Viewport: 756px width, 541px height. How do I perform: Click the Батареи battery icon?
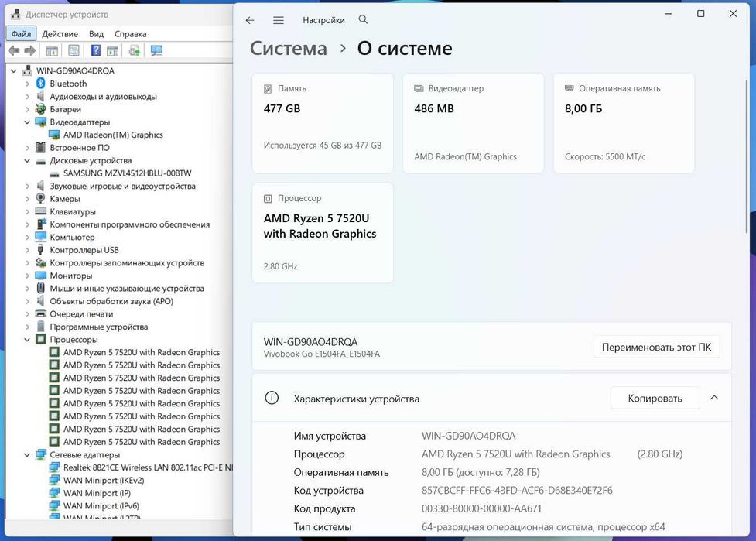[x=41, y=109]
